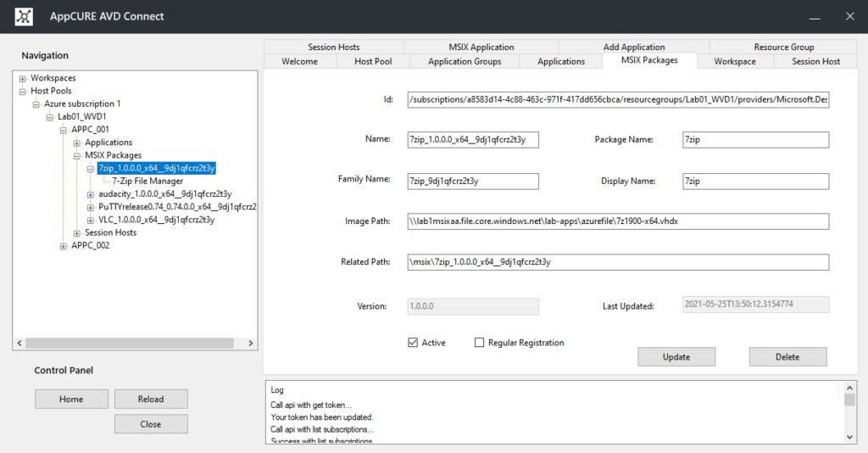Minimize the AppCURE AVD Connect window
Screen dimensions: 868x453
tap(815, 17)
